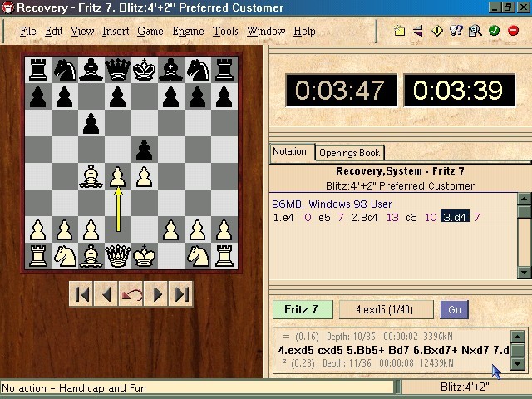Click the 96MB, Windows 98 User text
The height and width of the screenshot is (399, 532).
332,204
